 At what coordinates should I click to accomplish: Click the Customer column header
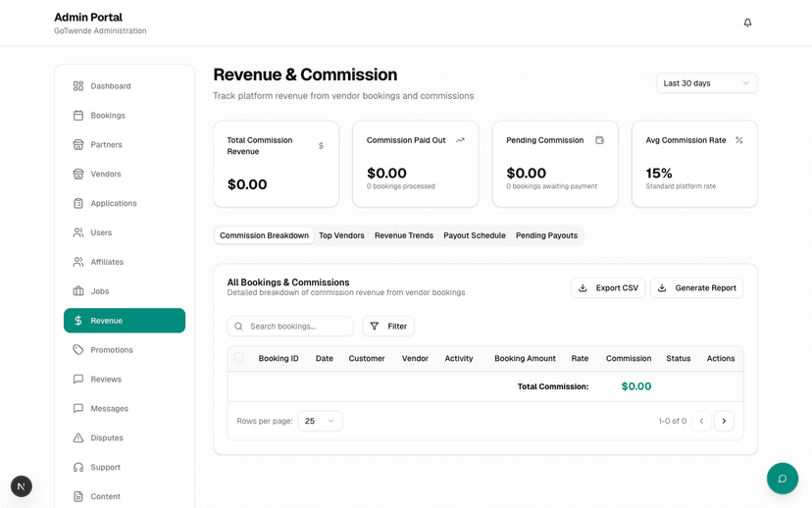coord(367,358)
